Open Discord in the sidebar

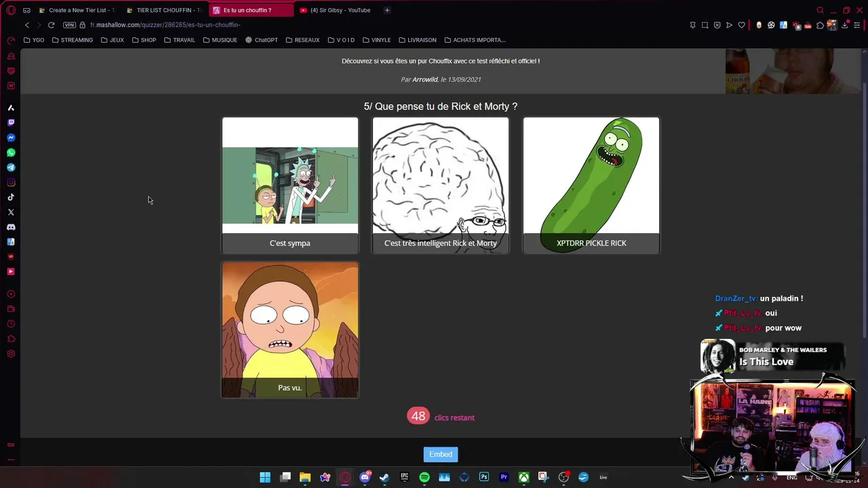[x=11, y=227]
